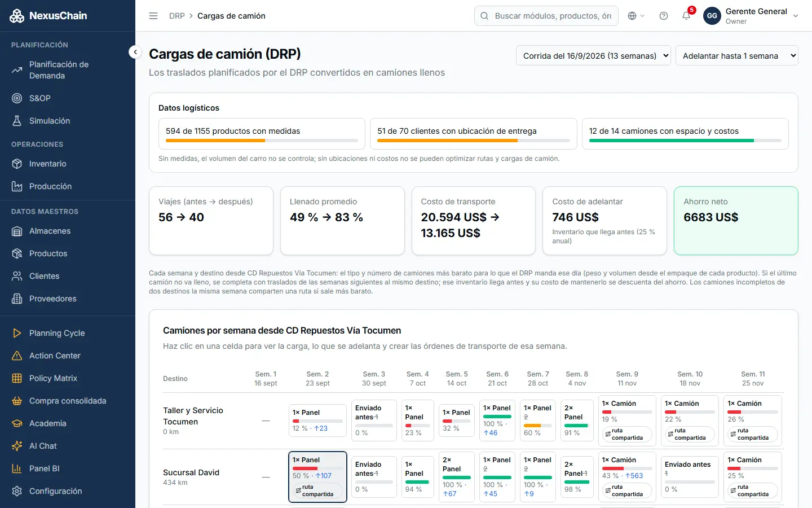This screenshot has width=812, height=508.
Task: Click the Planificación de Demanda icon
Action: pyautogui.click(x=17, y=70)
